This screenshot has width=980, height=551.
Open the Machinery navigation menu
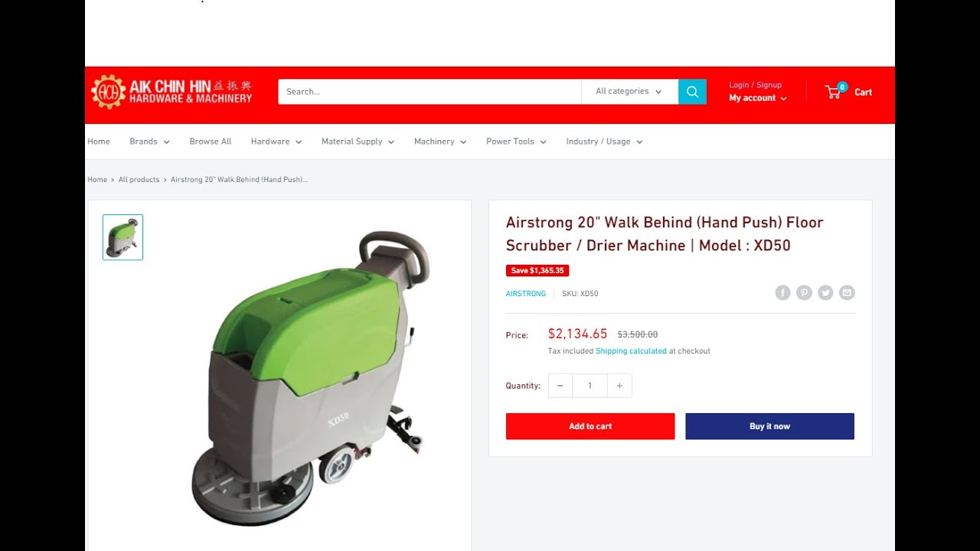coord(440,142)
